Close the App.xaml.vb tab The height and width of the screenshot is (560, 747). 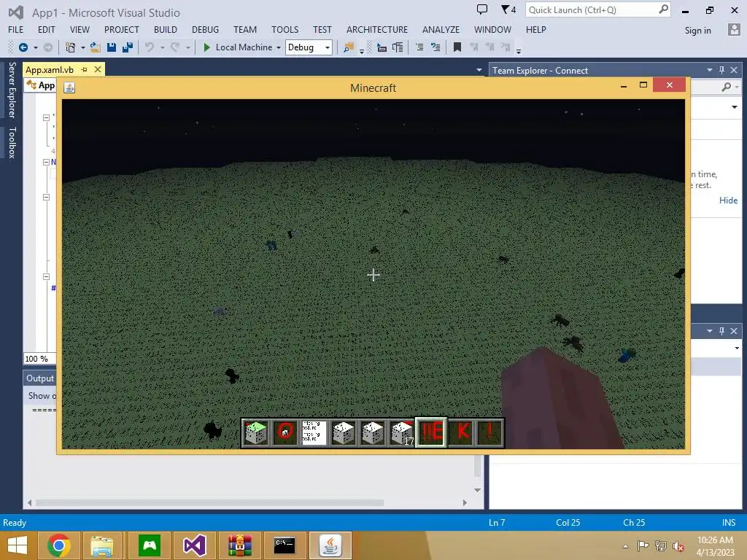tap(98, 69)
